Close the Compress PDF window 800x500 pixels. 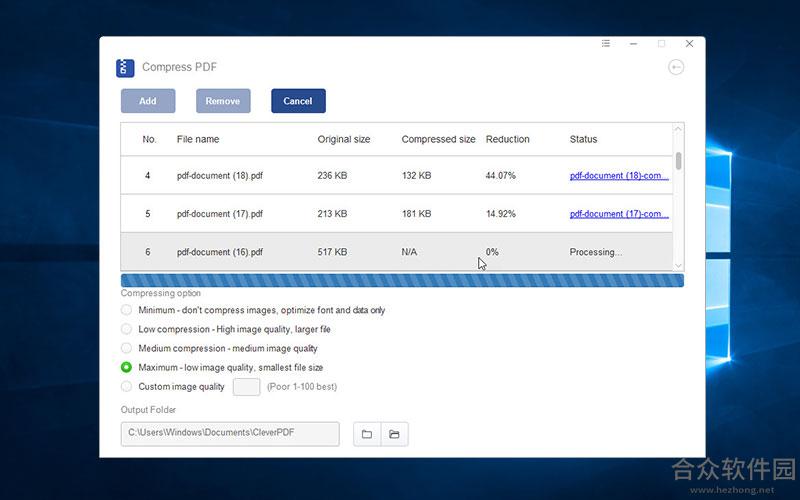pos(689,44)
